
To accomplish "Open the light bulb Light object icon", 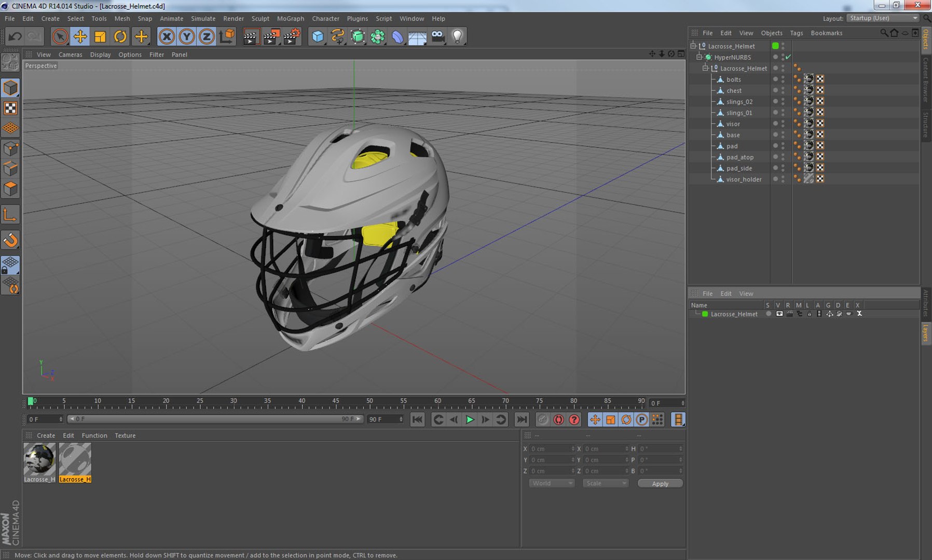I will [x=457, y=37].
